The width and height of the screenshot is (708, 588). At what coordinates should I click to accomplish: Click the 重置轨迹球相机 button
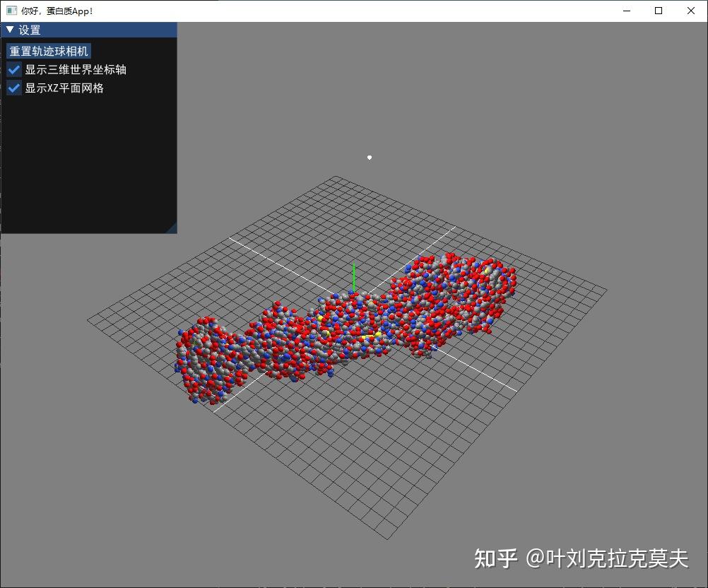49,51
